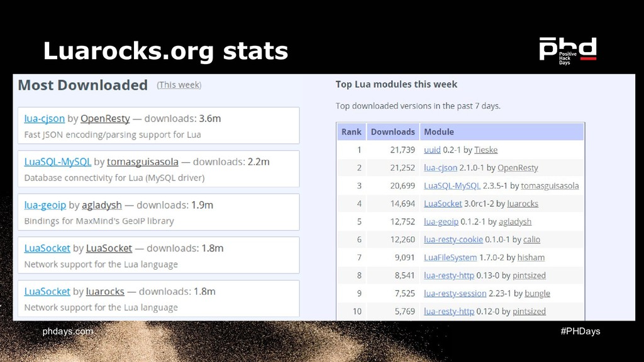Open lua-resty-session link at rank 9

(455, 293)
